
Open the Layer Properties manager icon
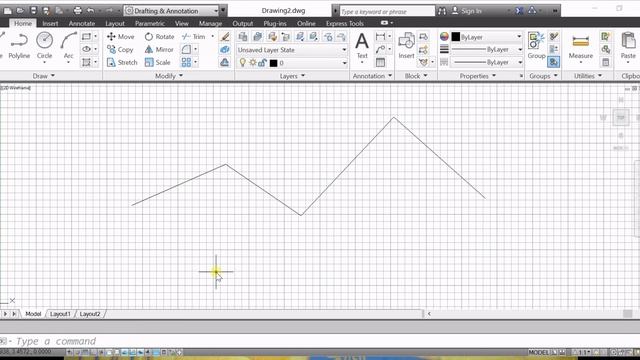pyautogui.click(x=243, y=37)
